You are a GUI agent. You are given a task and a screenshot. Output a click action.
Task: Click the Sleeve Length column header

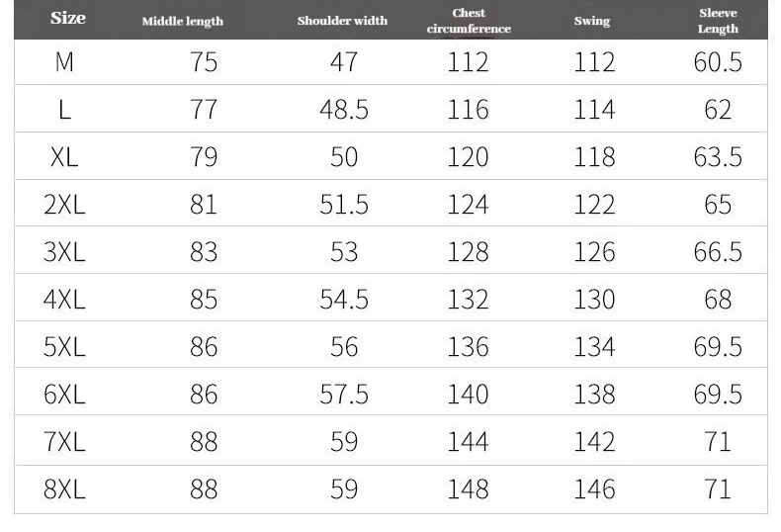(718, 21)
